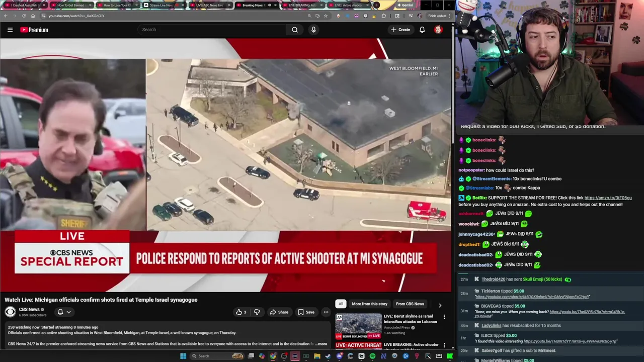Screen dimensions: 644x362
Task: Open the CBS News channel name link
Action: tap(29, 310)
